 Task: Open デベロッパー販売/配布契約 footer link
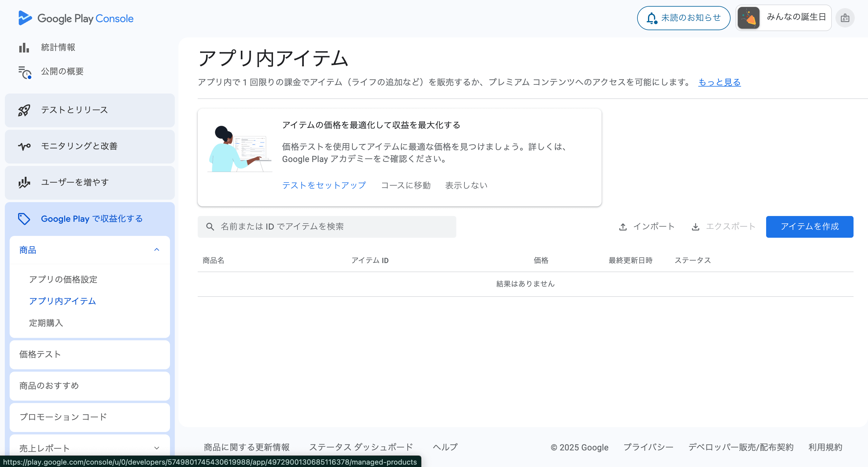(741, 447)
